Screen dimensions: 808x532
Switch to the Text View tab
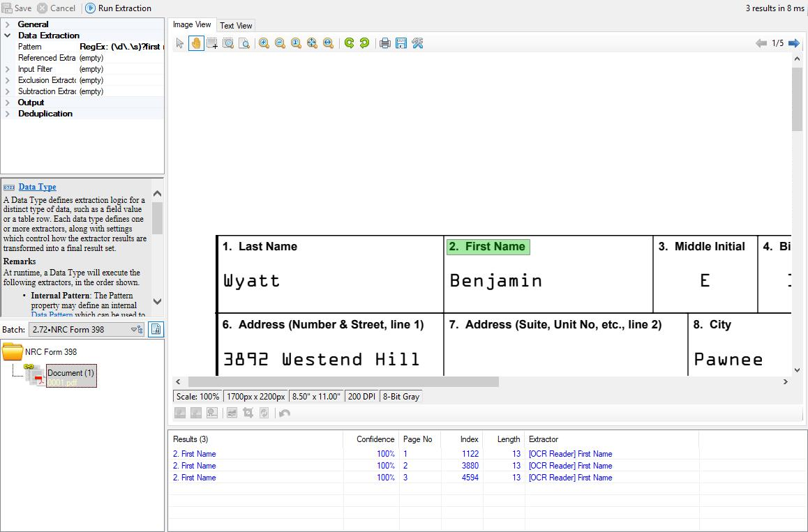(x=236, y=26)
